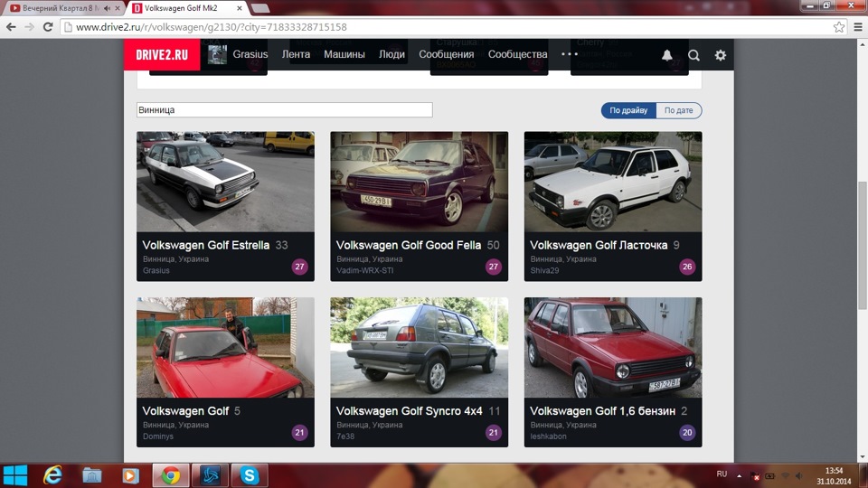The height and width of the screenshot is (488, 868).
Task: Click the browser forward arrow
Action: tap(29, 26)
